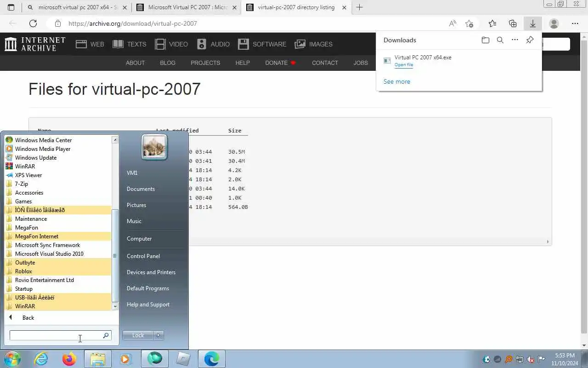Open the arrow next to Lock button
The image size is (588, 368).
coord(158,335)
